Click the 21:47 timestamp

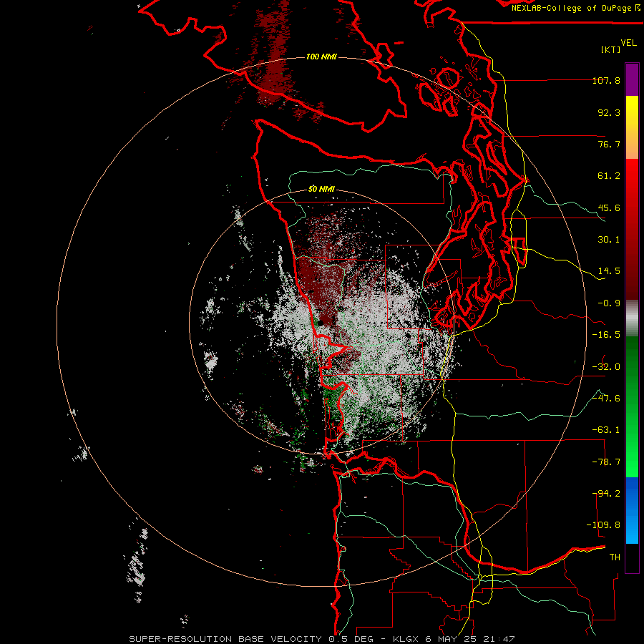pyautogui.click(x=498, y=639)
